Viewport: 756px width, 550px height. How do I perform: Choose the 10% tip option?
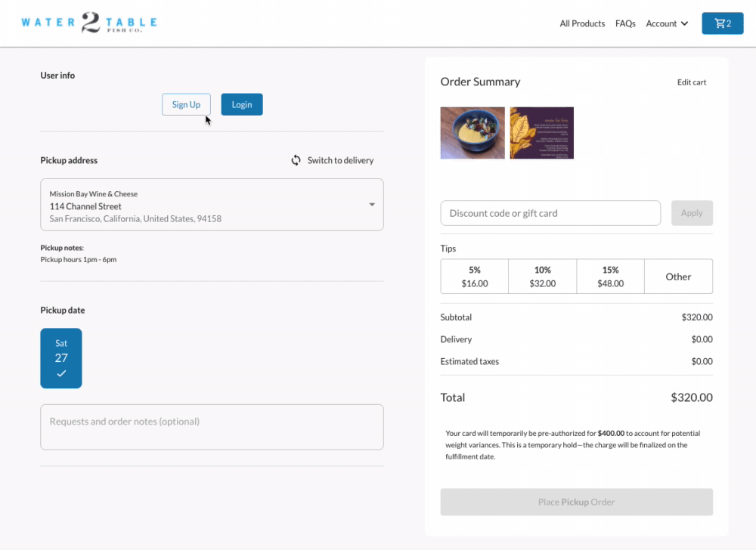(542, 277)
